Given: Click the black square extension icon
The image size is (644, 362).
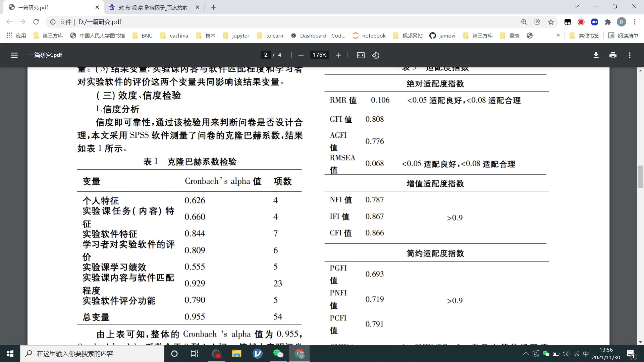Looking at the screenshot, I should [x=568, y=22].
